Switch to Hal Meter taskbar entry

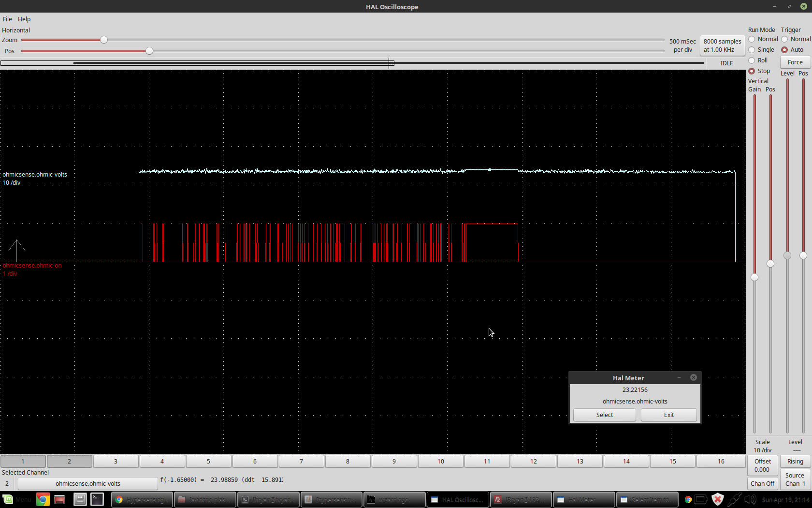coord(584,500)
